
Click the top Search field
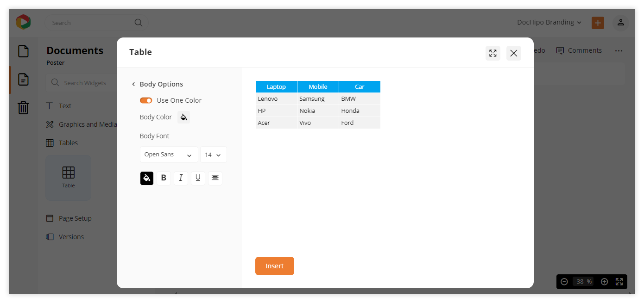pos(96,23)
